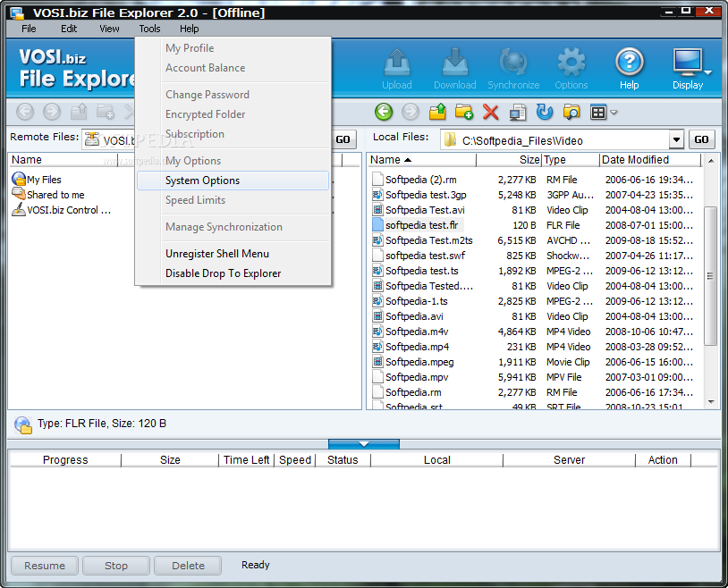The width and height of the screenshot is (728, 588).
Task: Sort local files by Type header
Action: (571, 160)
